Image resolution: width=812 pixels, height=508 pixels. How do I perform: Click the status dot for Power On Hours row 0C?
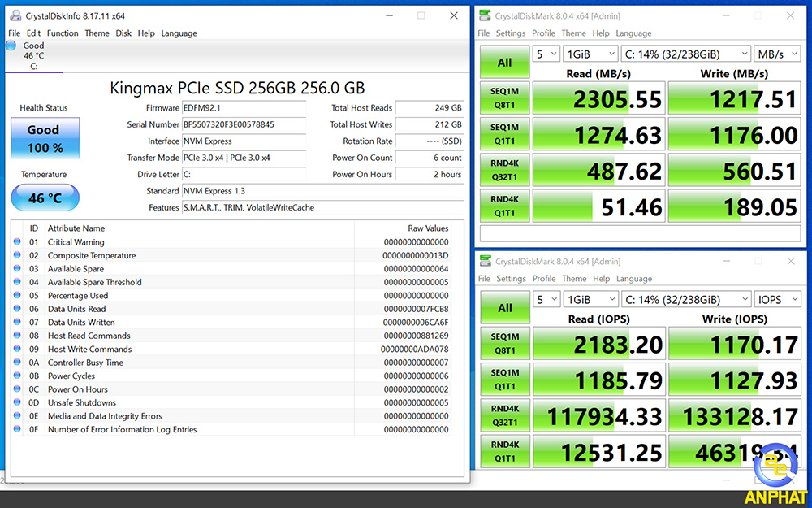17,389
